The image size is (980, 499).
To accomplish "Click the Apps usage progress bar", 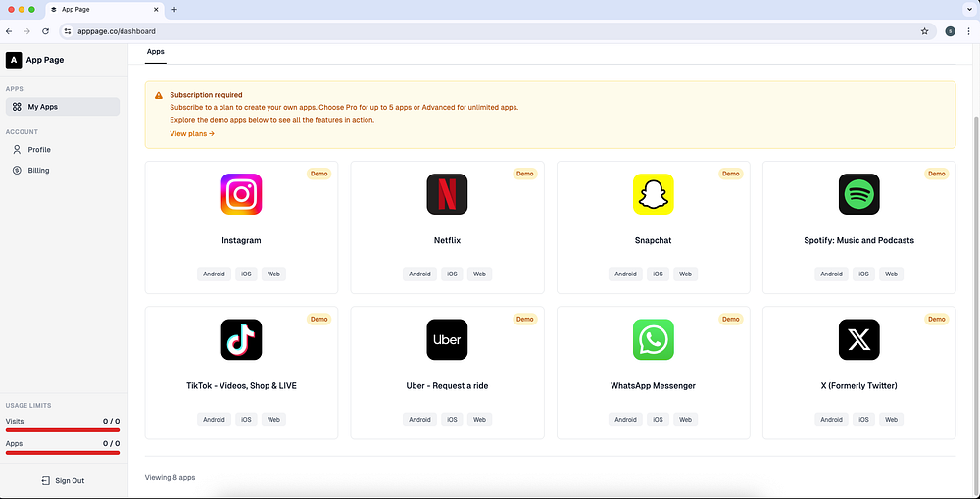I will click(x=63, y=453).
